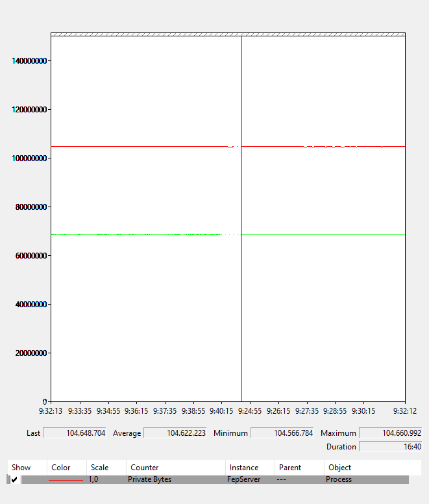Click the 9:28:55 time axis label

click(335, 410)
